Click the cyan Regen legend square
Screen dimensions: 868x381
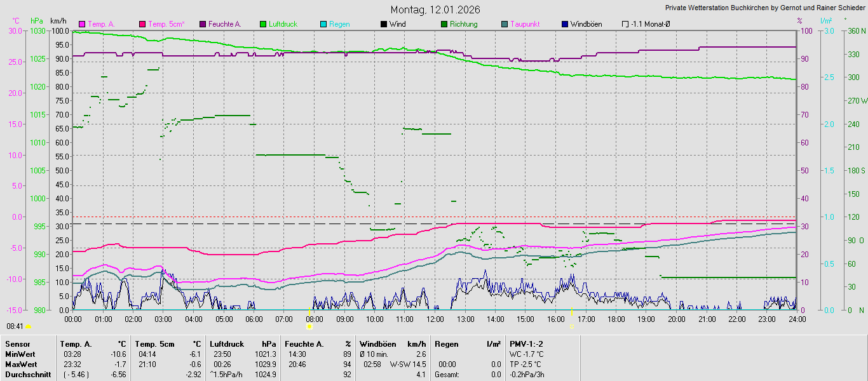pyautogui.click(x=323, y=24)
